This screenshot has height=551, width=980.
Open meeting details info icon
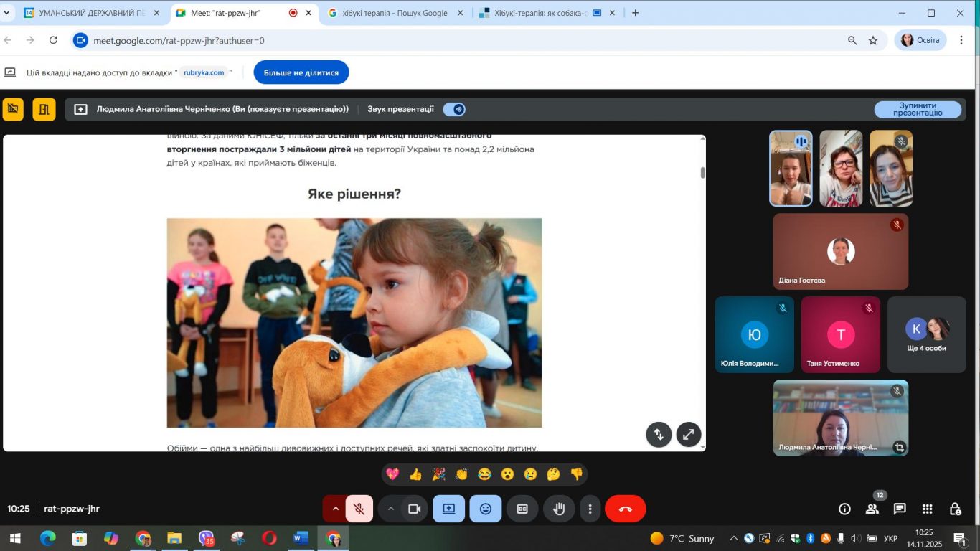click(x=844, y=509)
